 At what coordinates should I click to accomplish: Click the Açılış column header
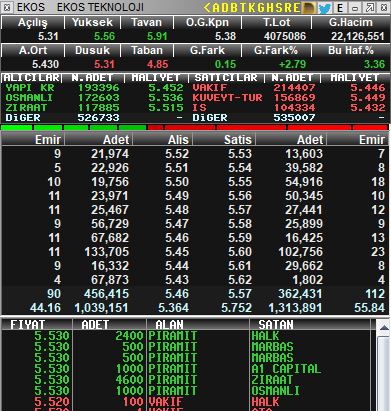[x=33, y=22]
